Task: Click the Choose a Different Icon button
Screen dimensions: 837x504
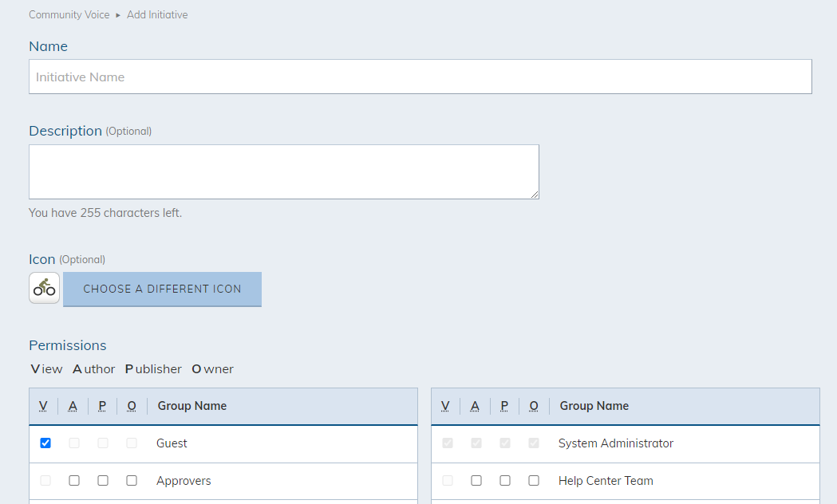Action: pyautogui.click(x=162, y=289)
